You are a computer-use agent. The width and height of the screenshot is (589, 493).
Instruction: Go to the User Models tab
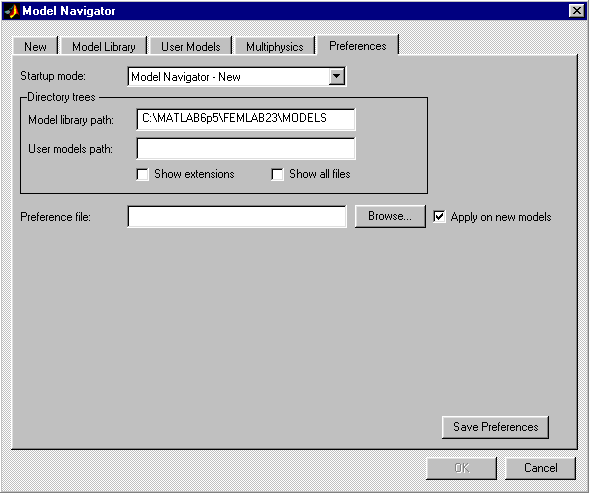[x=190, y=46]
